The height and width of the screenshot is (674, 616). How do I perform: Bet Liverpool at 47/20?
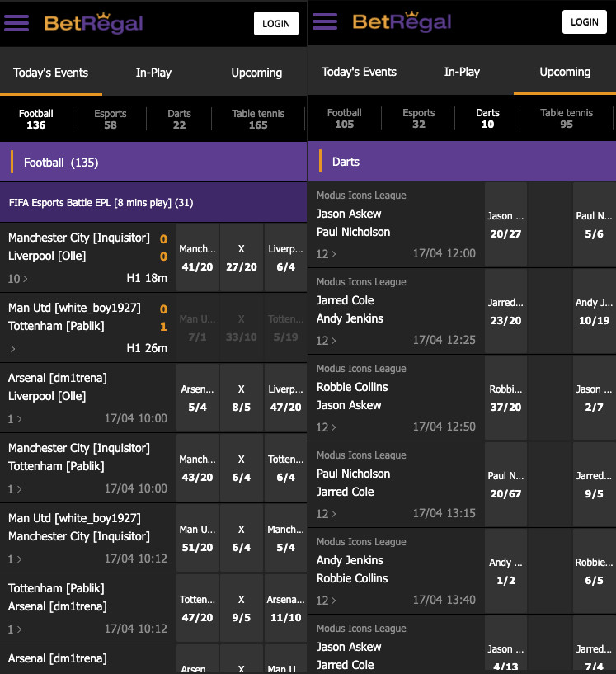point(285,398)
